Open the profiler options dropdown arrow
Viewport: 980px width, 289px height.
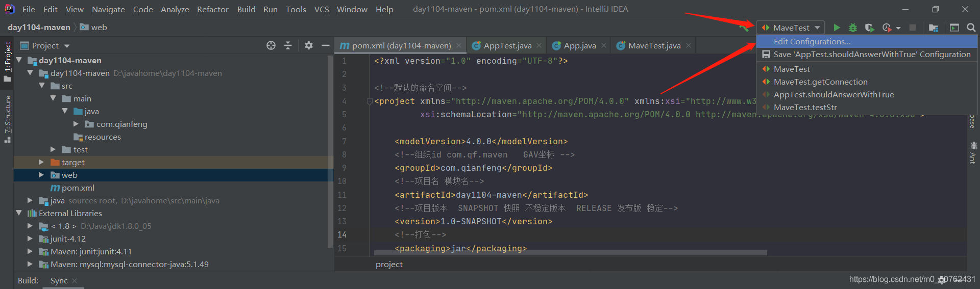(x=898, y=28)
